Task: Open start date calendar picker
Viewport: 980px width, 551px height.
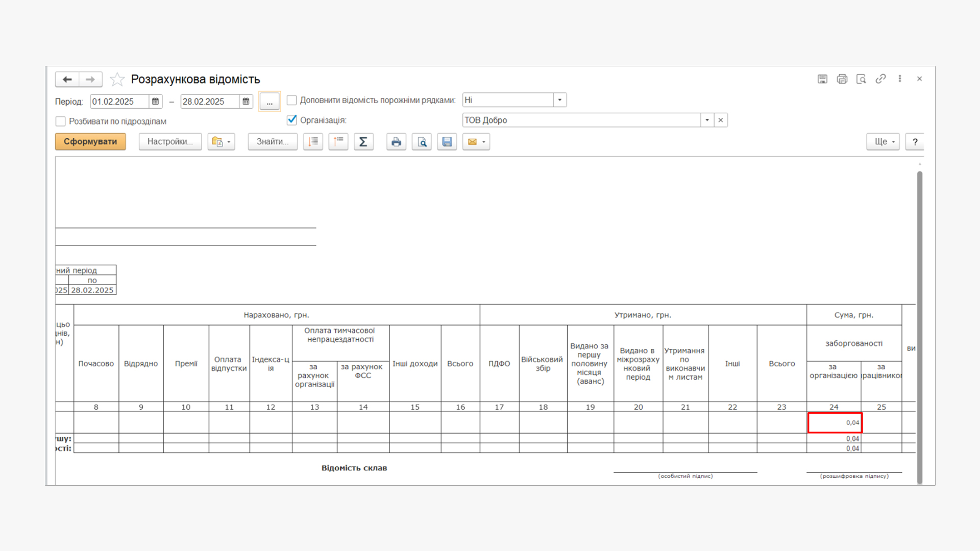Action: (x=156, y=102)
